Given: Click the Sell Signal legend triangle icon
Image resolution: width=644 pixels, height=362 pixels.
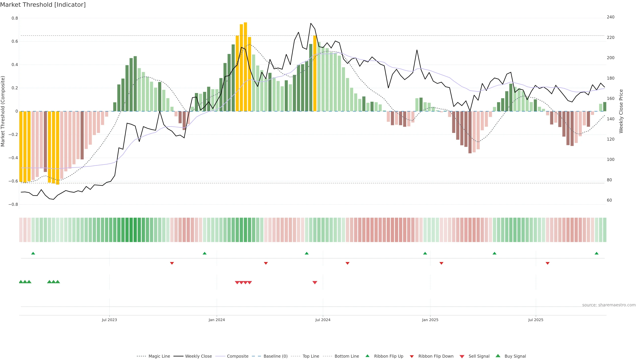Looking at the screenshot, I should (x=462, y=356).
